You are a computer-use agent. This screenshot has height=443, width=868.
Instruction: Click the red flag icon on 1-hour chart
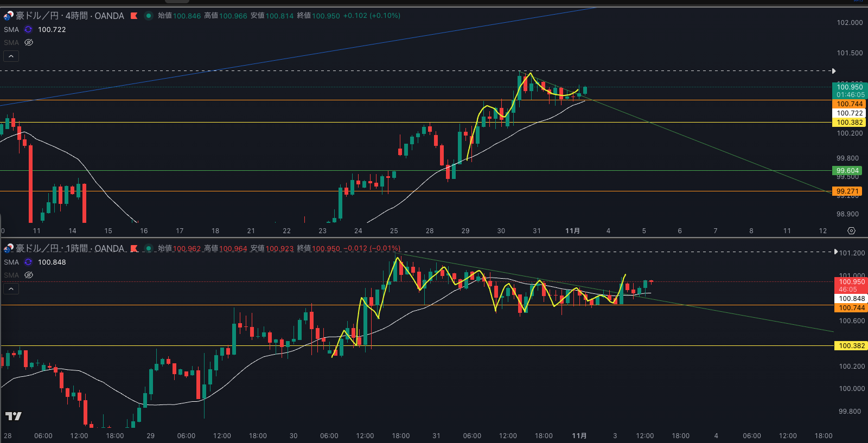pyautogui.click(x=134, y=248)
